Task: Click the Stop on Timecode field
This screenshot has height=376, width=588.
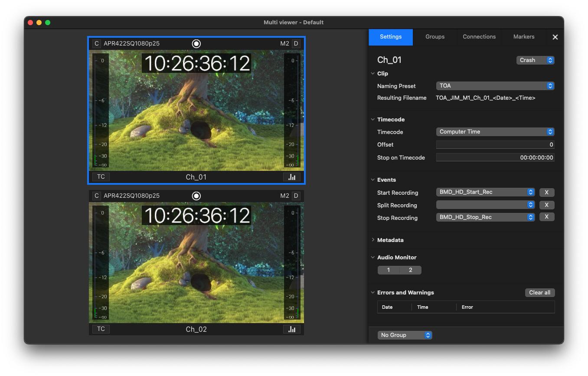Action: 495,157
